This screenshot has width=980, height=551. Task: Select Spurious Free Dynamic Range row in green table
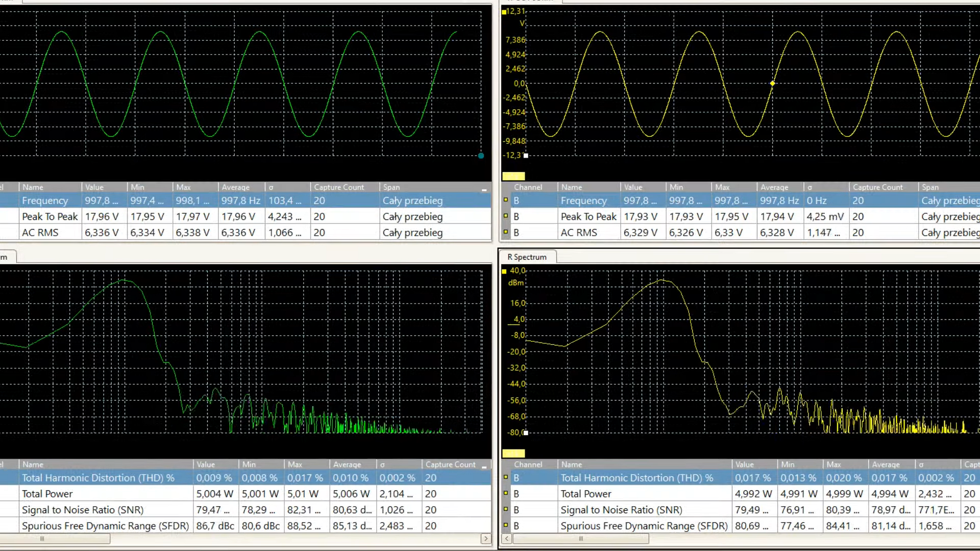tap(246, 525)
